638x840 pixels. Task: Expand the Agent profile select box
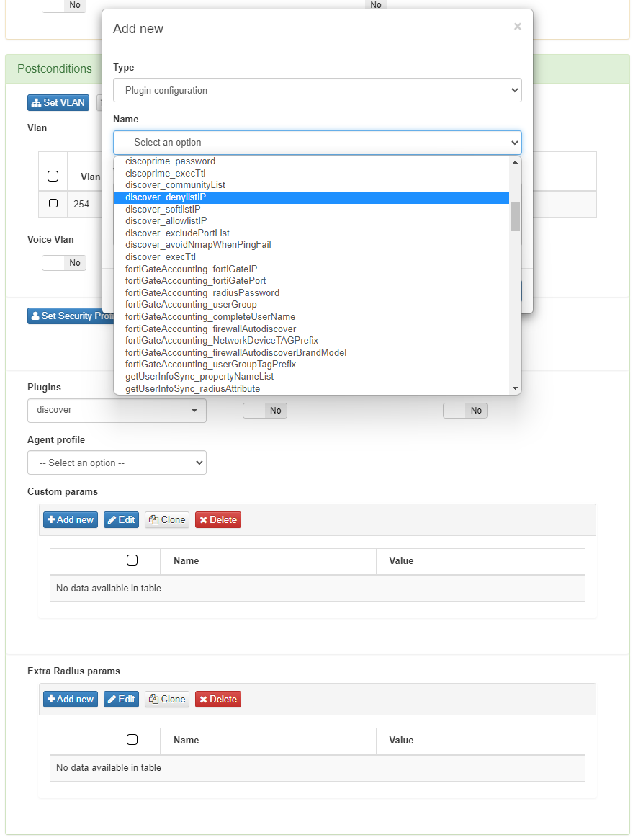pos(117,463)
